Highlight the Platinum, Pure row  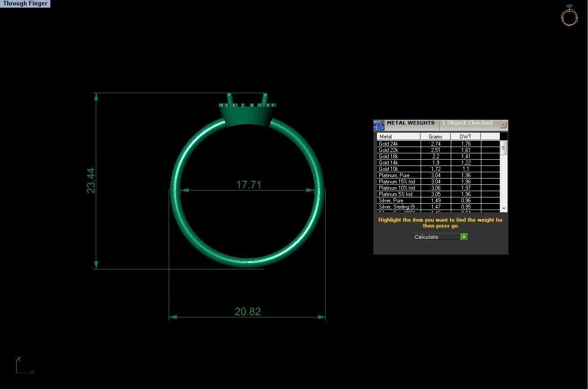point(438,175)
